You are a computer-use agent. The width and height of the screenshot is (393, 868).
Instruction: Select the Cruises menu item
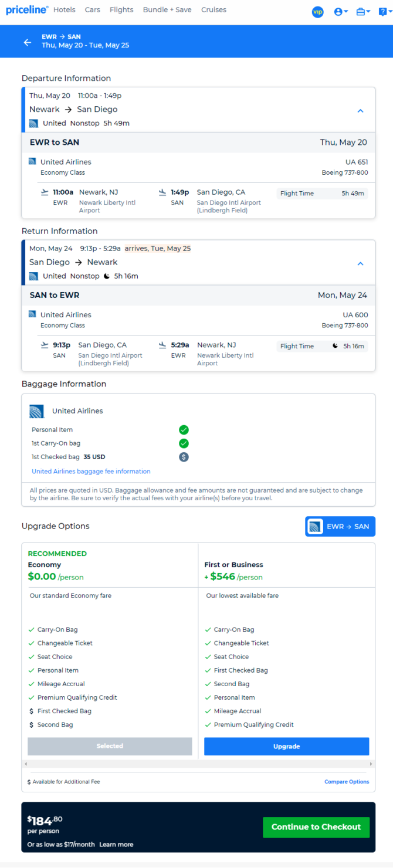tap(214, 10)
